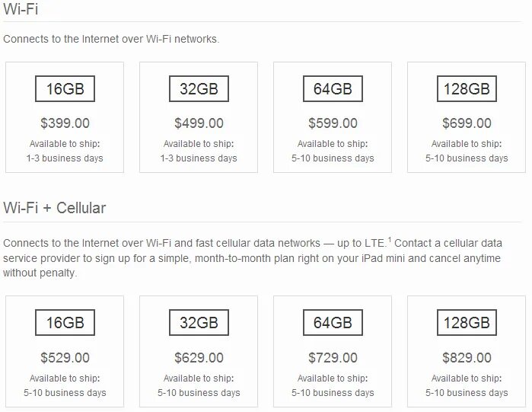Pick the Wi-Fi 64GB model for $599.00

333,117
